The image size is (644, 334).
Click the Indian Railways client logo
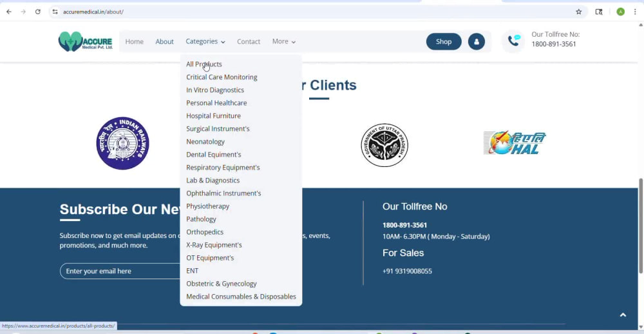coord(123,142)
